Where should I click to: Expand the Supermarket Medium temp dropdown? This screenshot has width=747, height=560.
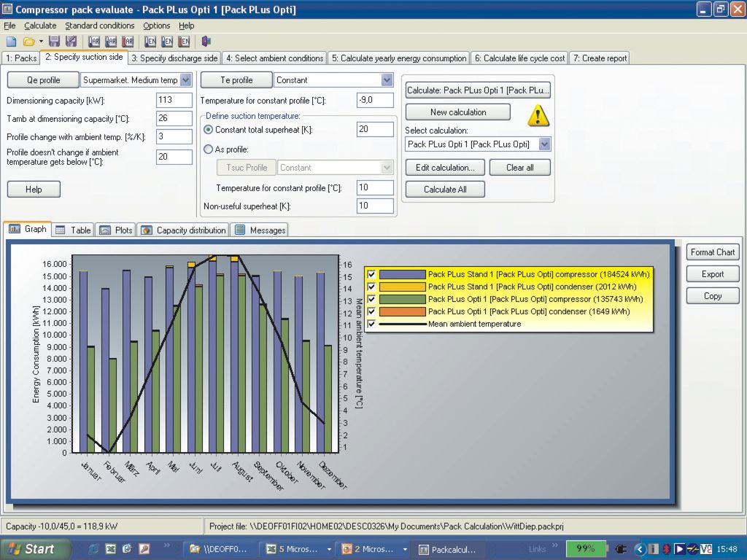click(x=185, y=80)
